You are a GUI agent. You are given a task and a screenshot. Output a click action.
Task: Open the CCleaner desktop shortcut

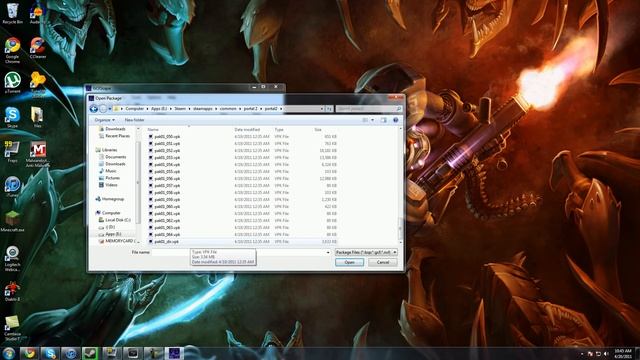[x=38, y=48]
